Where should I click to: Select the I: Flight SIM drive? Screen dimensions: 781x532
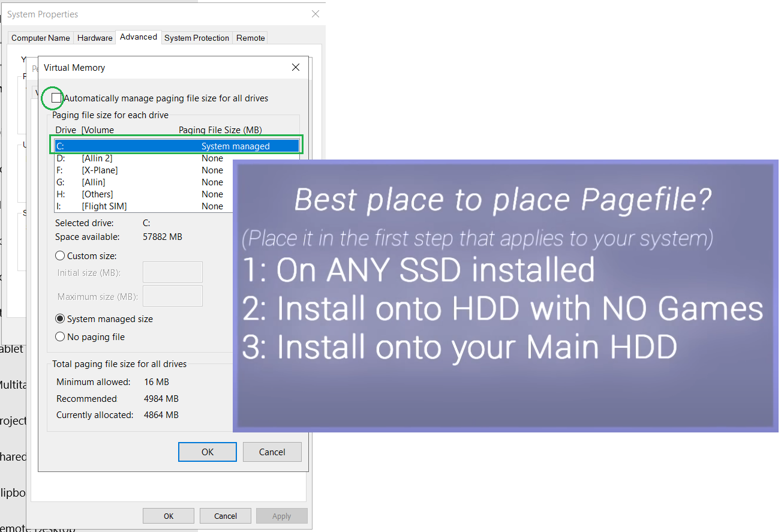tap(140, 206)
